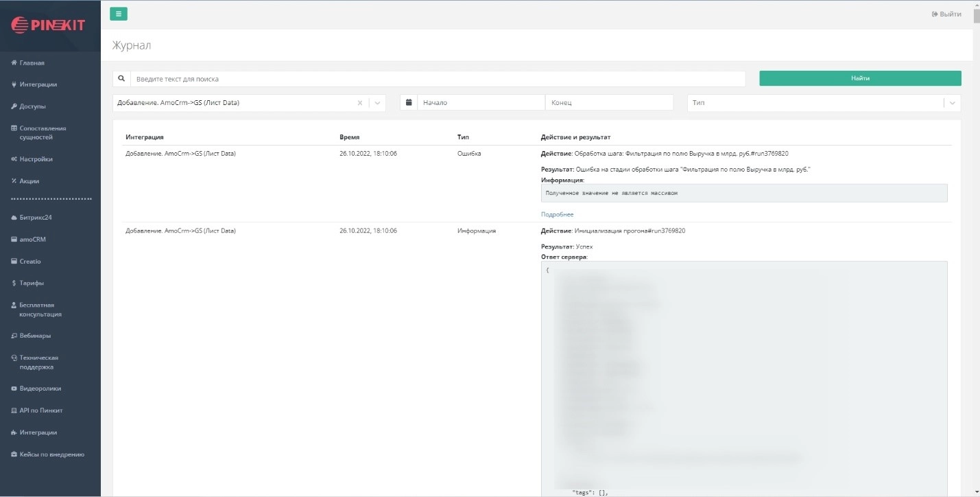
Task: Open Главная from the sidebar
Action: [32, 63]
